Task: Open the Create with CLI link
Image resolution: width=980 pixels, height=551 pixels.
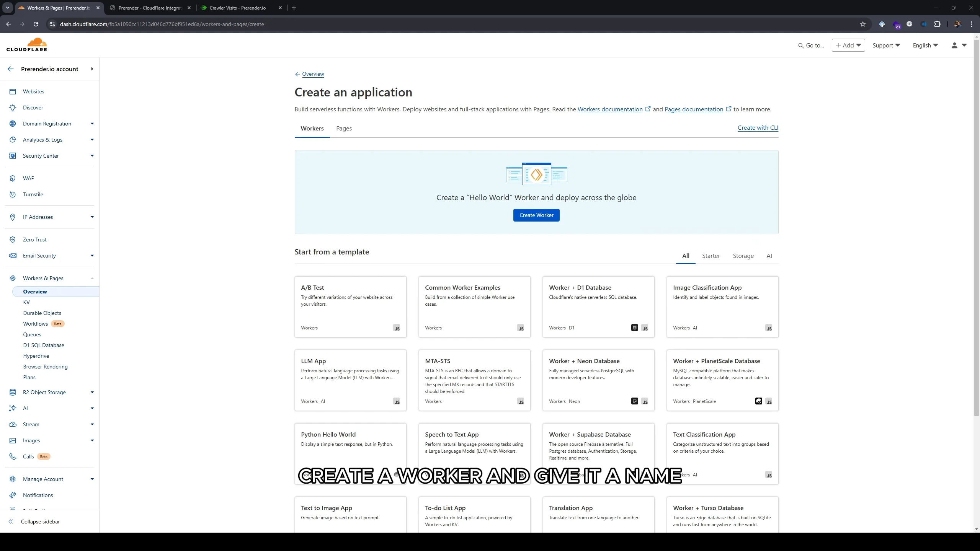Action: [758, 128]
